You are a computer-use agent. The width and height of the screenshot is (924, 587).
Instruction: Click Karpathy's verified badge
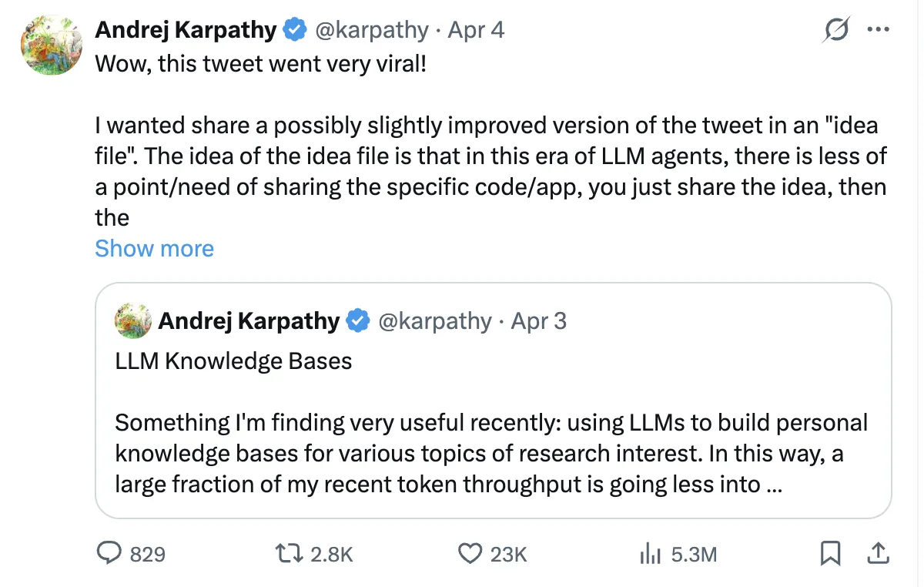click(x=294, y=29)
